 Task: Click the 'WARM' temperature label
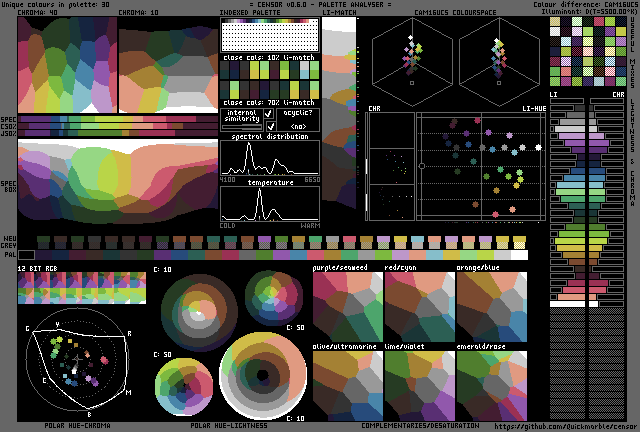click(311, 225)
